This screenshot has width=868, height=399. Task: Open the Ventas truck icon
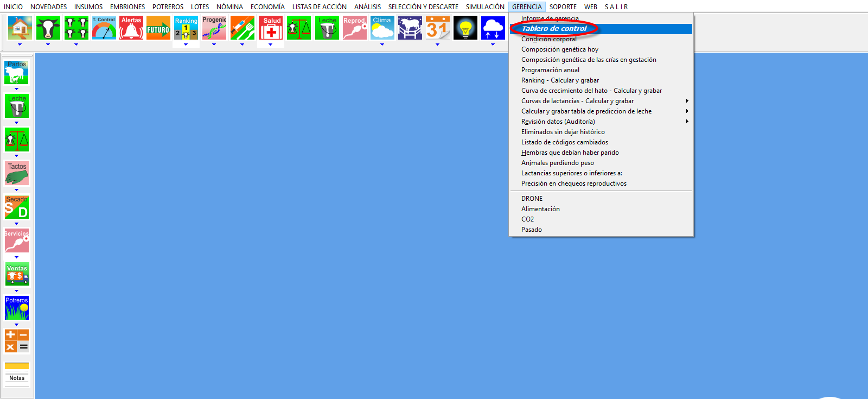[x=17, y=275]
